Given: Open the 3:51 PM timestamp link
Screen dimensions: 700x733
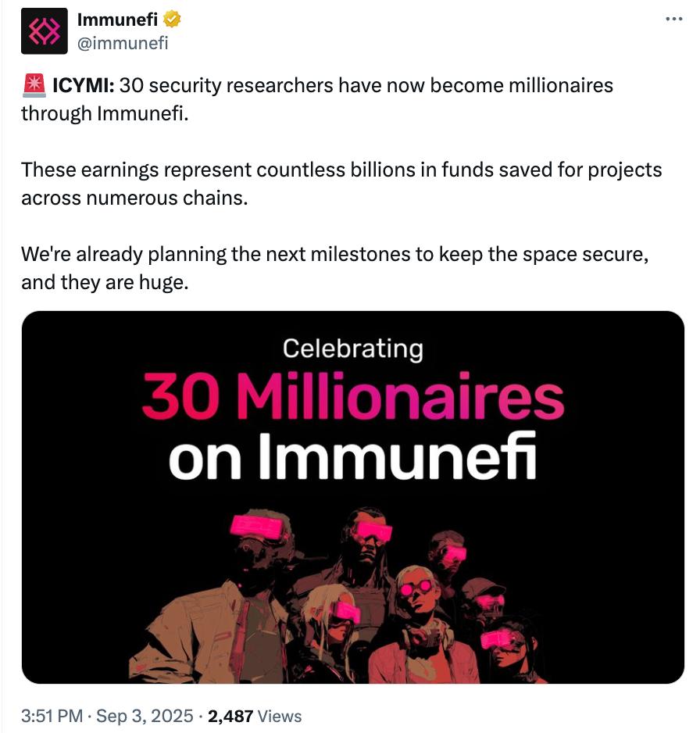Looking at the screenshot, I should point(52,716).
